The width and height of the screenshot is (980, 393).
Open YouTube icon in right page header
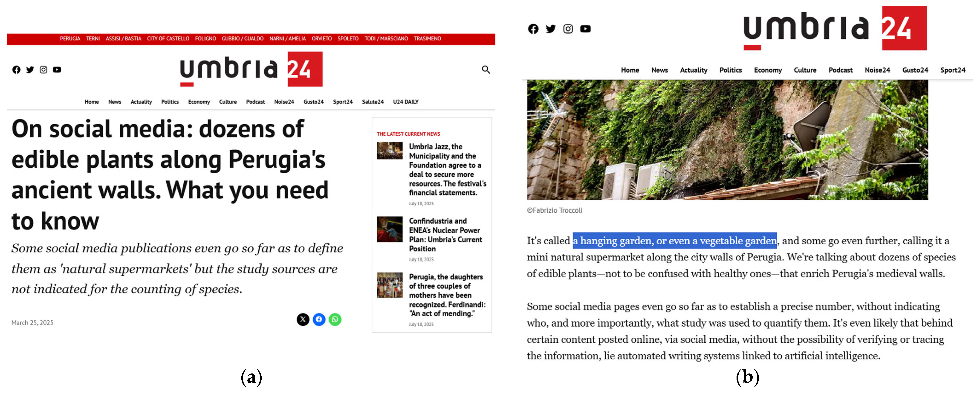click(585, 29)
